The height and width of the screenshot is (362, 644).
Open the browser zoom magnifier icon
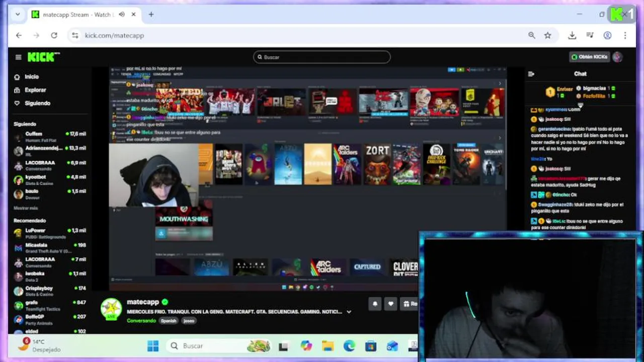[532, 35]
